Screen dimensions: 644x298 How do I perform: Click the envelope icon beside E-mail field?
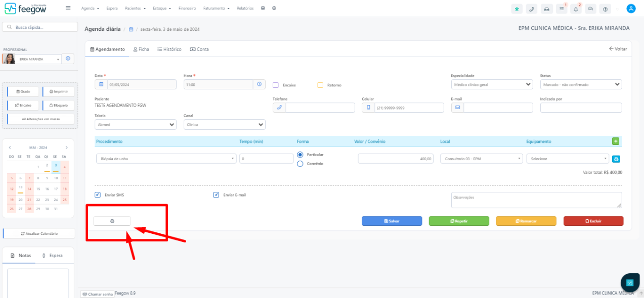tap(457, 108)
